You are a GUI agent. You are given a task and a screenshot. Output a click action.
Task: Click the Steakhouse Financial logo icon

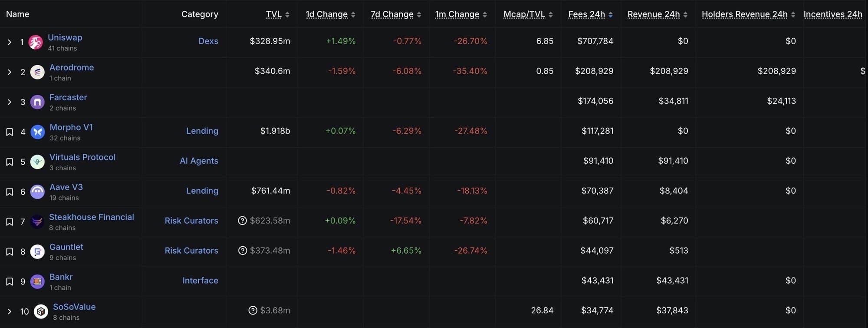[37, 222]
